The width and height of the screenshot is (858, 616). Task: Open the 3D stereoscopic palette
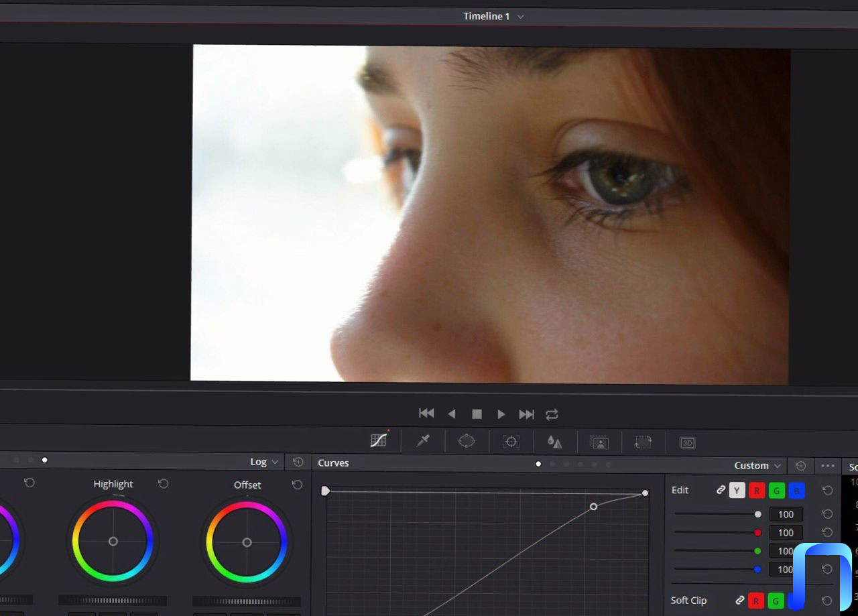point(687,443)
